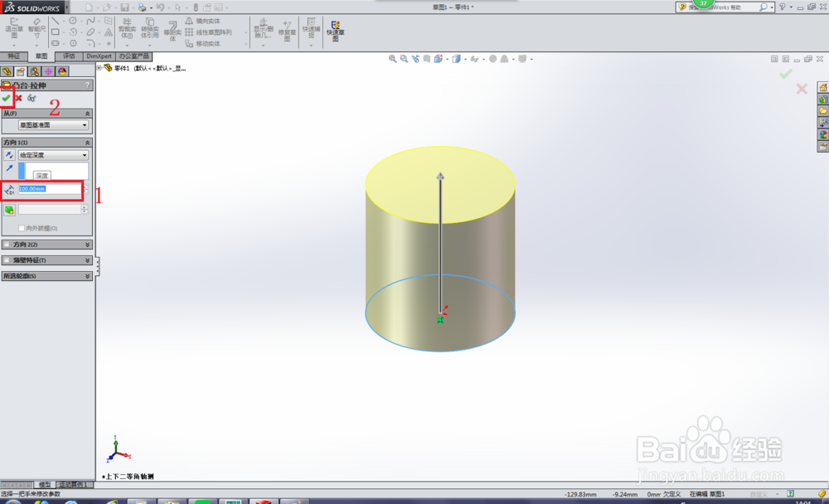Click the Zoom to Fit magnifier icon
This screenshot has width=829, height=504.
(392, 59)
